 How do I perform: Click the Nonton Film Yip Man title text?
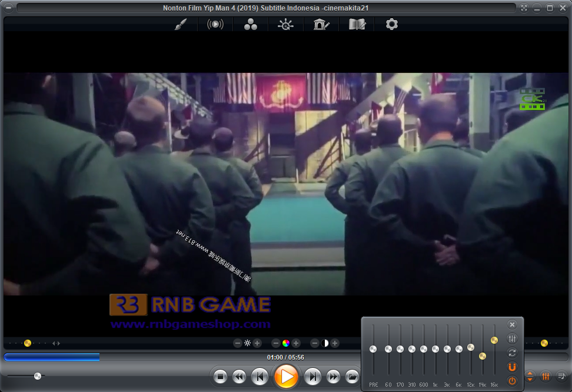(x=265, y=8)
